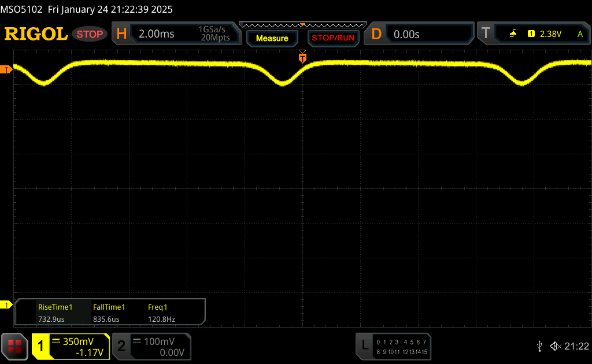Open the Measure menu

point(272,38)
